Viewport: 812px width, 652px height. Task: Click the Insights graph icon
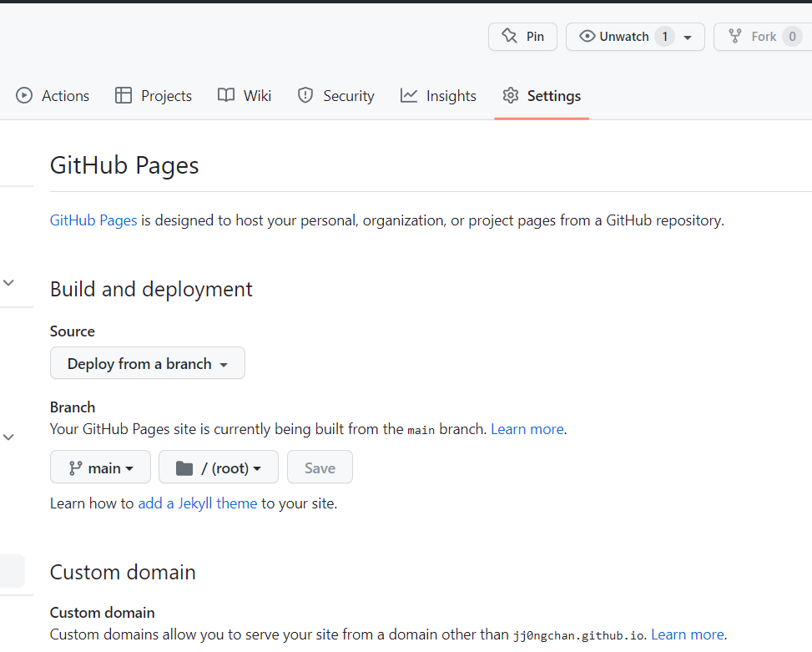(409, 95)
